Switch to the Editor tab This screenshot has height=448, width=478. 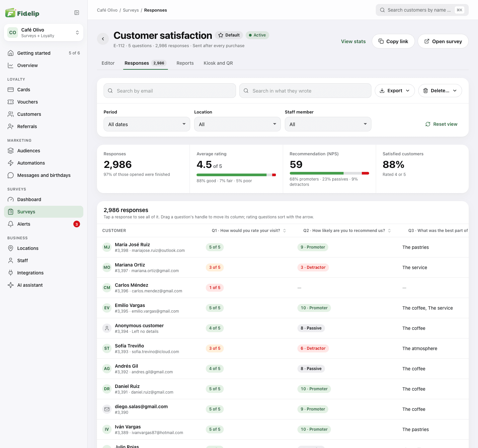108,63
